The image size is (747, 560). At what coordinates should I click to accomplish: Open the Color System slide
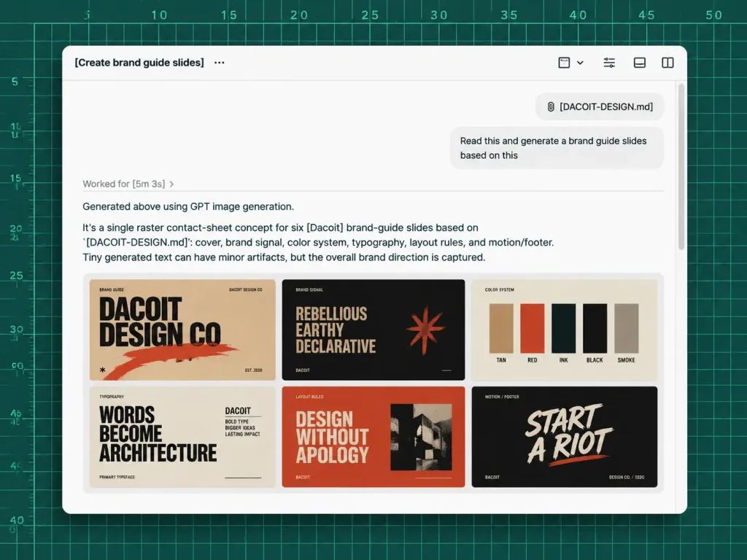[565, 330]
